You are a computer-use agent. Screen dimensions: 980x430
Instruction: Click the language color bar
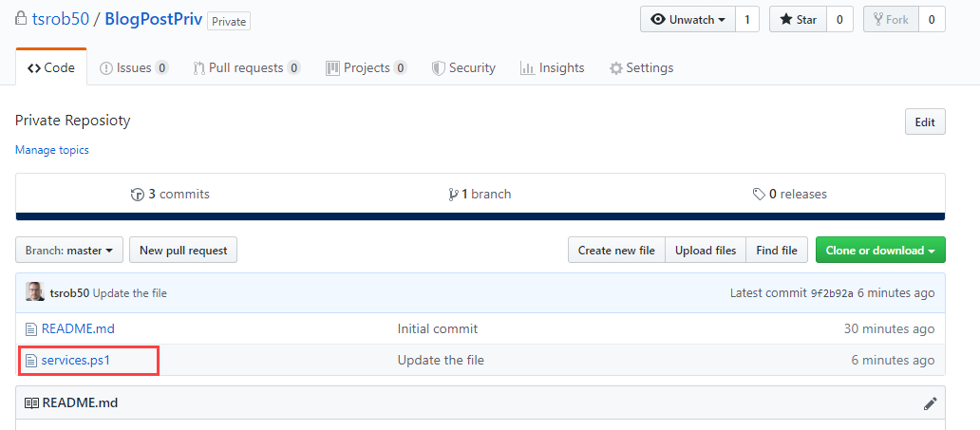[480, 216]
